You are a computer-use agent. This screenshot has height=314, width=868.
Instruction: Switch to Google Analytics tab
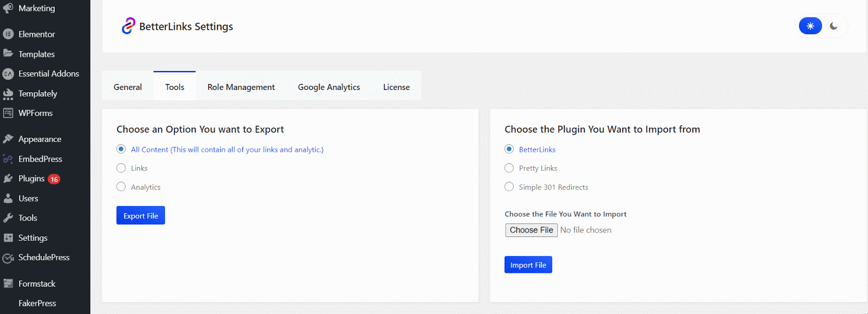(329, 87)
